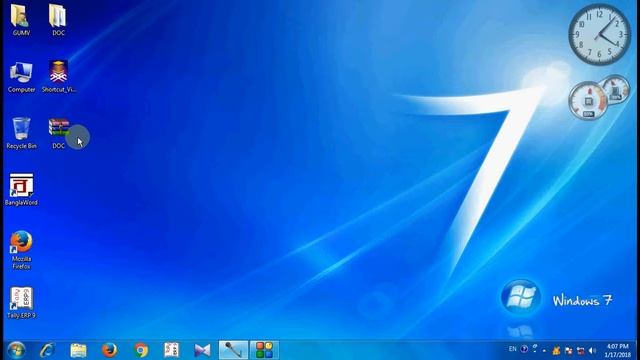Open the taskbar clock showing 4:07 PM
This screenshot has width=640, height=360.
[618, 351]
